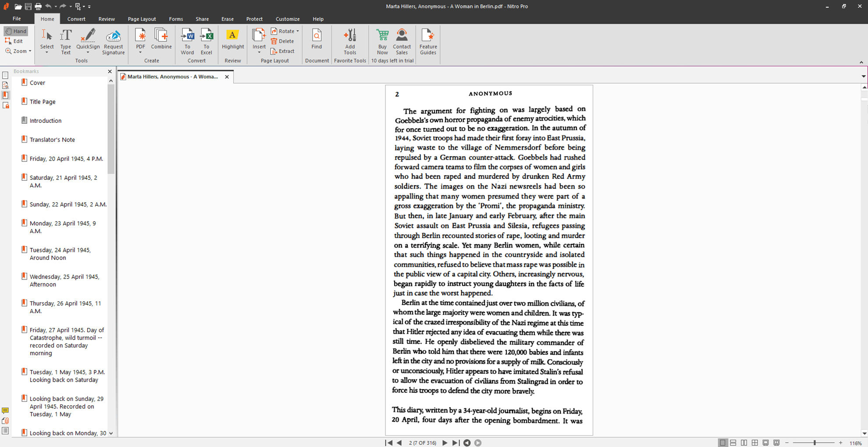Collapse the ribbon with the arrow
This screenshot has width=868, height=447.
coord(861,62)
